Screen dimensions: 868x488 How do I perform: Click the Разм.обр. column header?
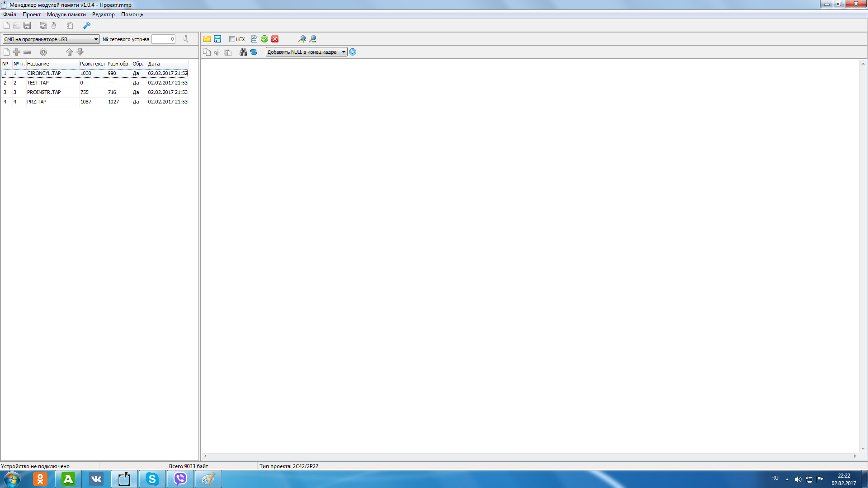click(119, 64)
